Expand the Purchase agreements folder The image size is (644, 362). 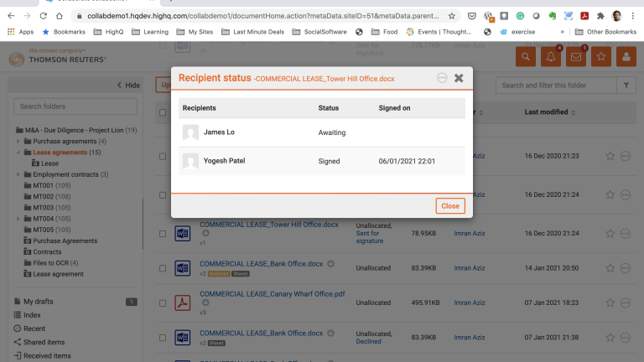pyautogui.click(x=19, y=142)
